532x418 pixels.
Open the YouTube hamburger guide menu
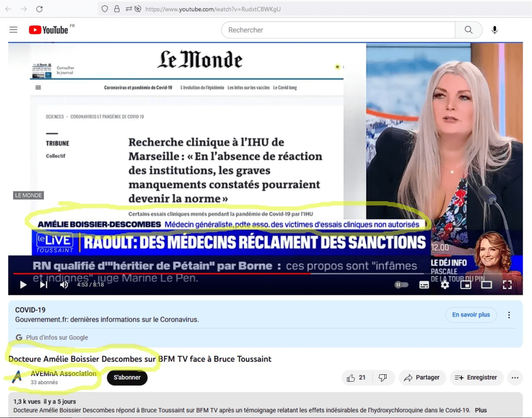pyautogui.click(x=14, y=30)
